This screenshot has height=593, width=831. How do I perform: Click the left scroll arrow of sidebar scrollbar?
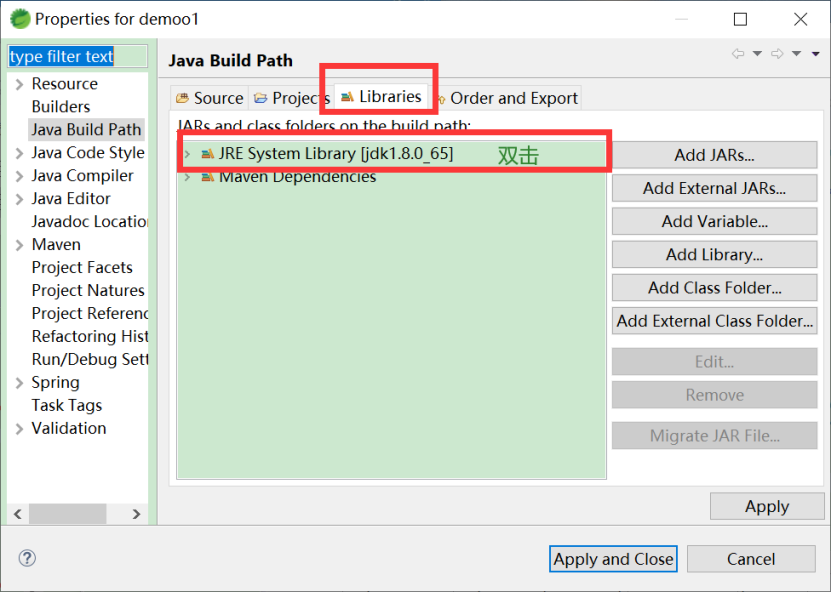tap(18, 514)
